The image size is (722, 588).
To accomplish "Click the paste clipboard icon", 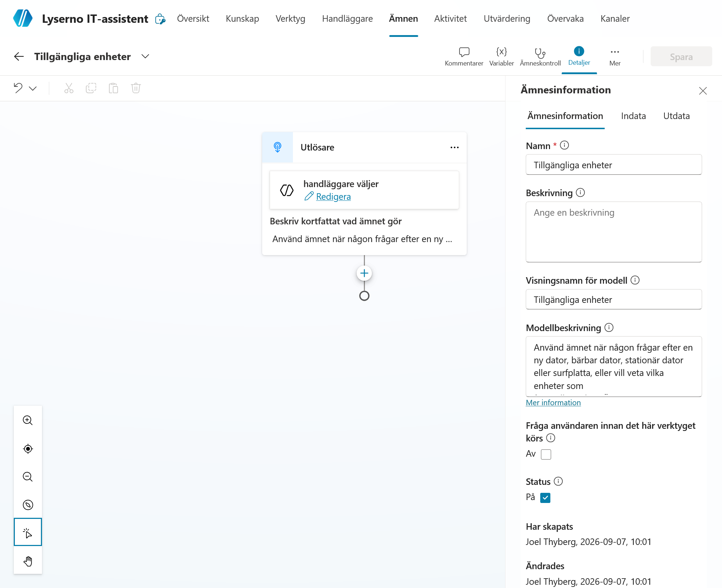I will tap(113, 88).
